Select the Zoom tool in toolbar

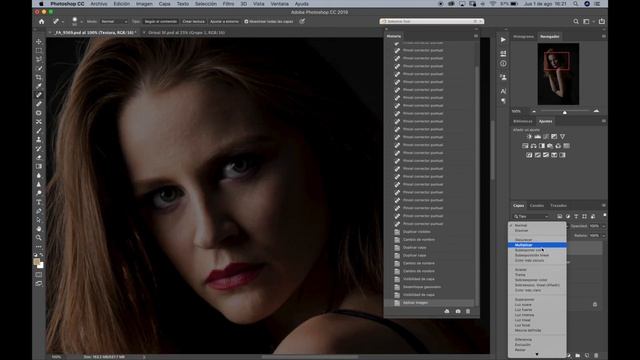[39, 238]
